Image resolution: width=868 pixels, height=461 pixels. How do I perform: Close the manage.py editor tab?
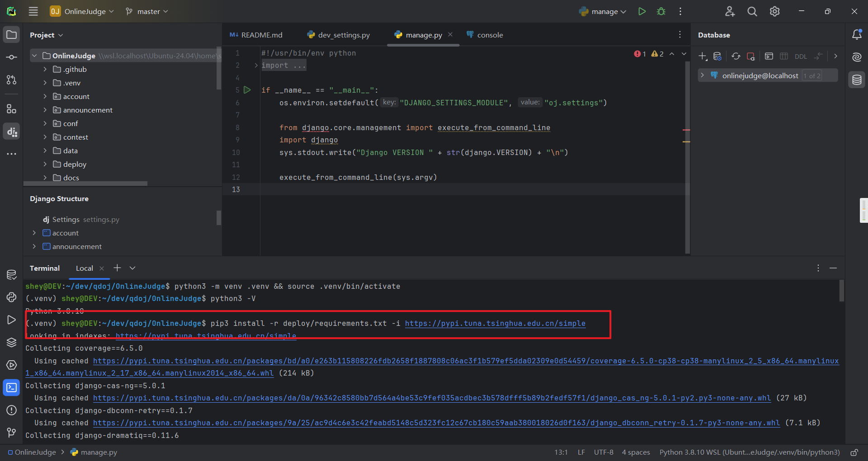coord(450,35)
